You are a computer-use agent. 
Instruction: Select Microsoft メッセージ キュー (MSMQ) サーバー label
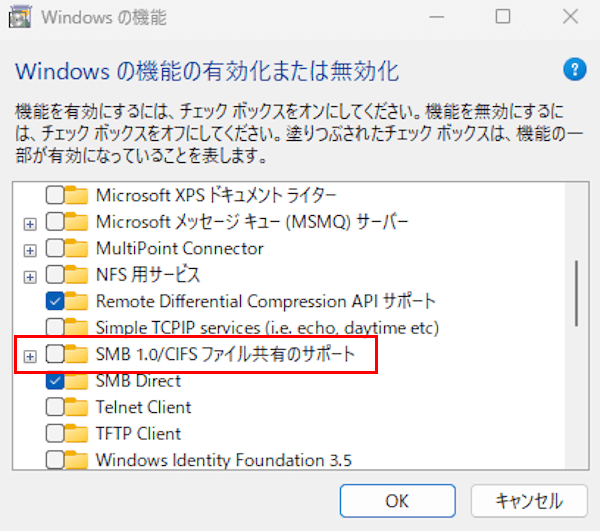[x=252, y=222]
